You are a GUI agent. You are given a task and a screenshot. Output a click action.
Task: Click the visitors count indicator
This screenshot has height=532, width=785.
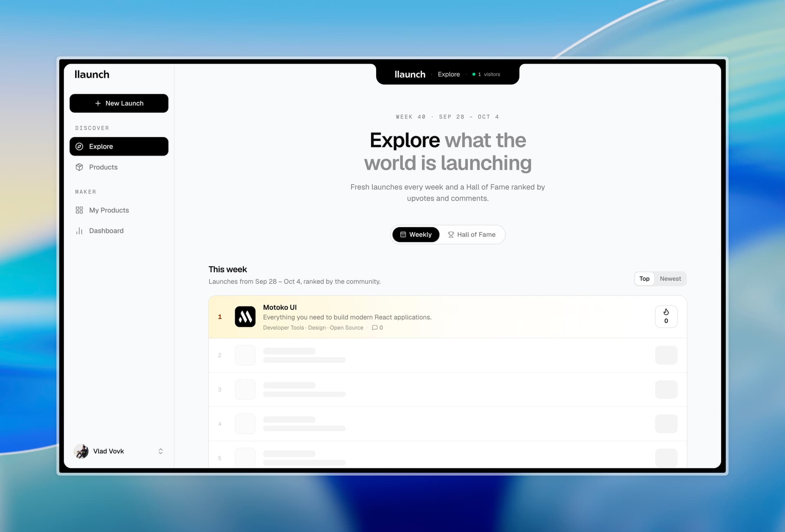click(x=486, y=74)
